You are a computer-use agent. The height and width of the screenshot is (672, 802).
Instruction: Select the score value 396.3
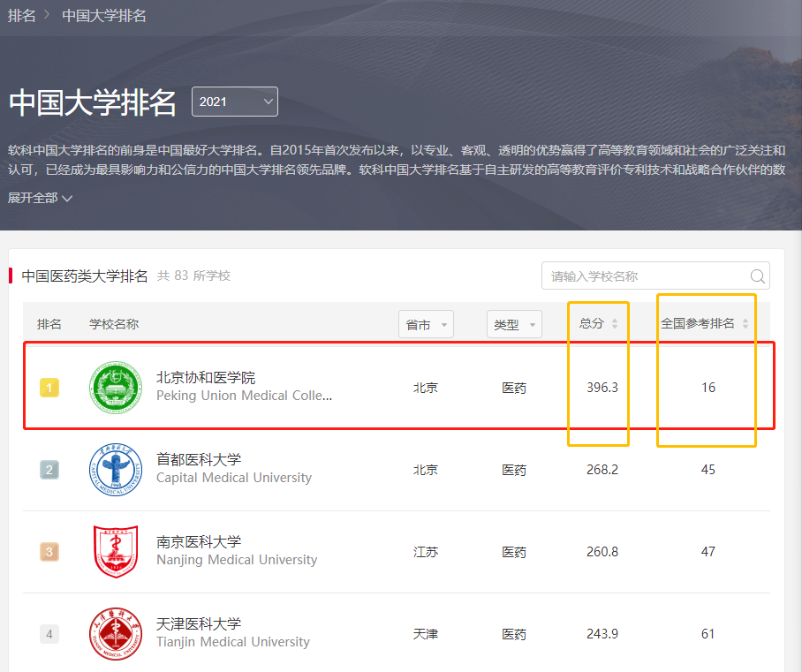[602, 388]
